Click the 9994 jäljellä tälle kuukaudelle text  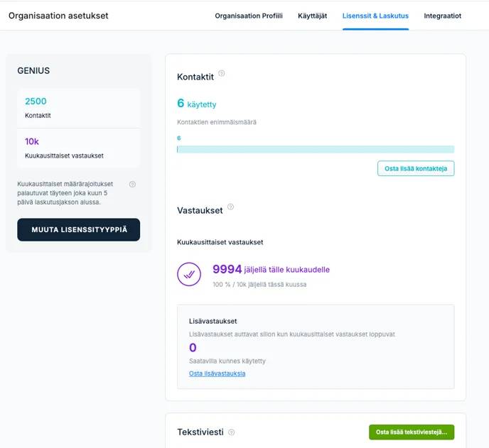271,269
